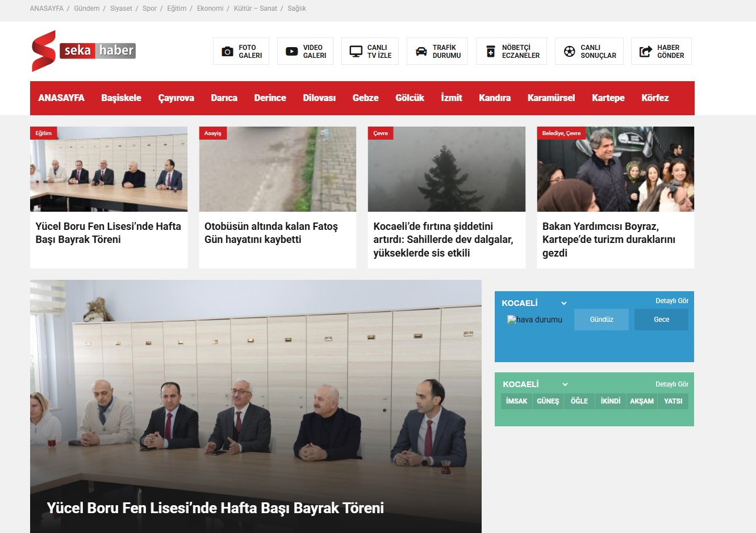Select the İMSAK prayer time tab
This screenshot has width=756, height=533.
click(516, 401)
